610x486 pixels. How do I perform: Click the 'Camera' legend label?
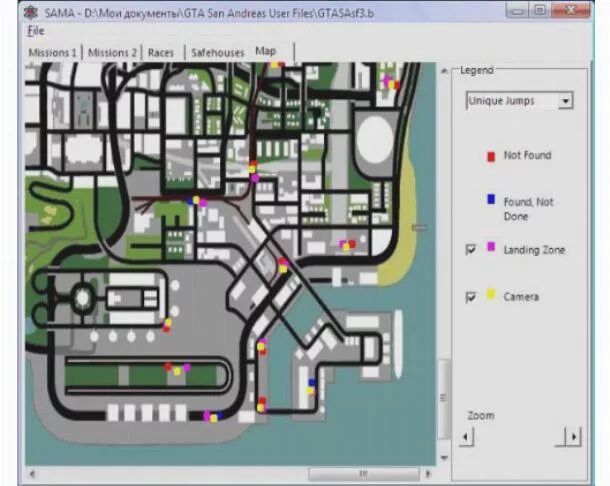coord(521,297)
